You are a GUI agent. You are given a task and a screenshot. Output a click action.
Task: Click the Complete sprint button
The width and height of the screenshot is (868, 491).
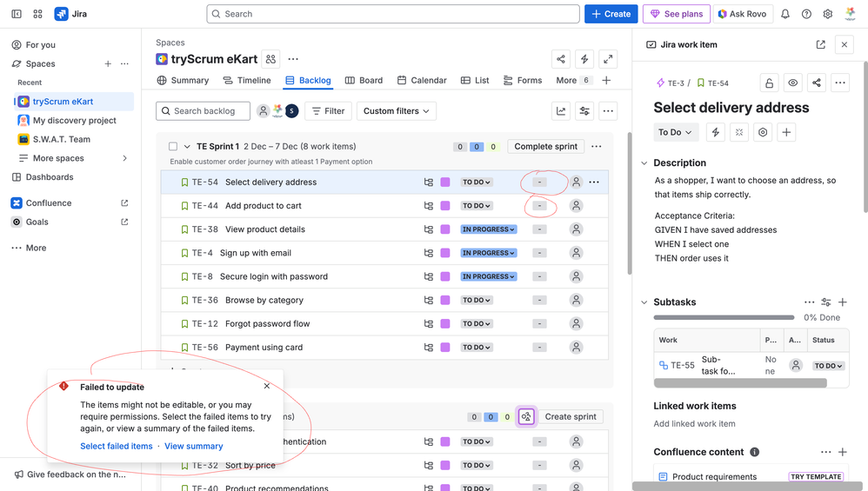click(x=545, y=147)
